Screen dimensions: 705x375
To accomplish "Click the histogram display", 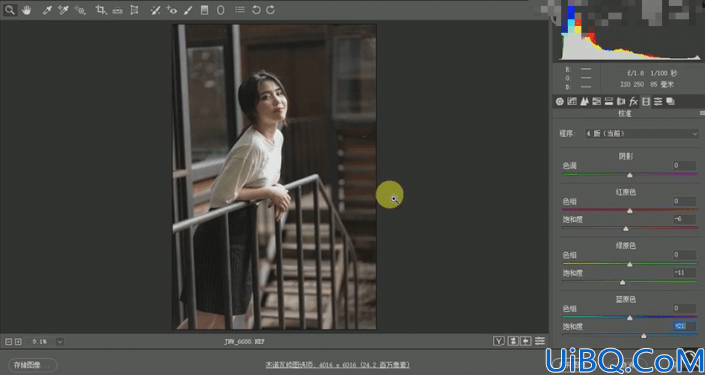I will point(629,32).
